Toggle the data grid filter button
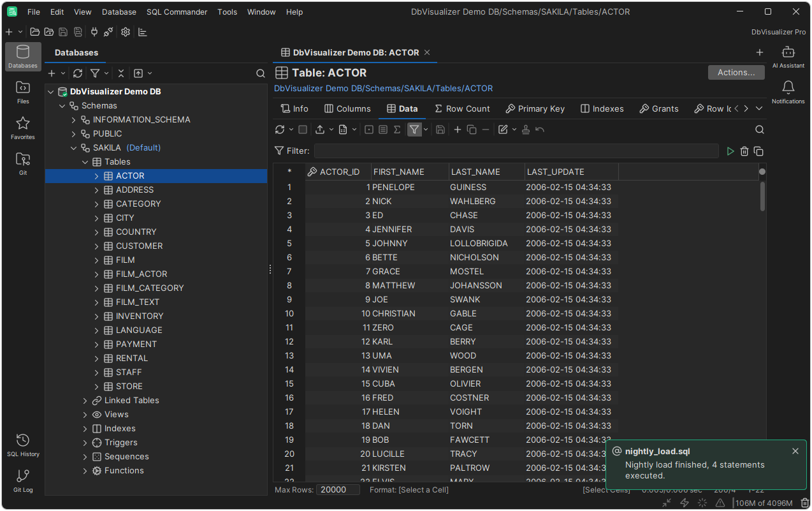The width and height of the screenshot is (812, 511). (414, 130)
